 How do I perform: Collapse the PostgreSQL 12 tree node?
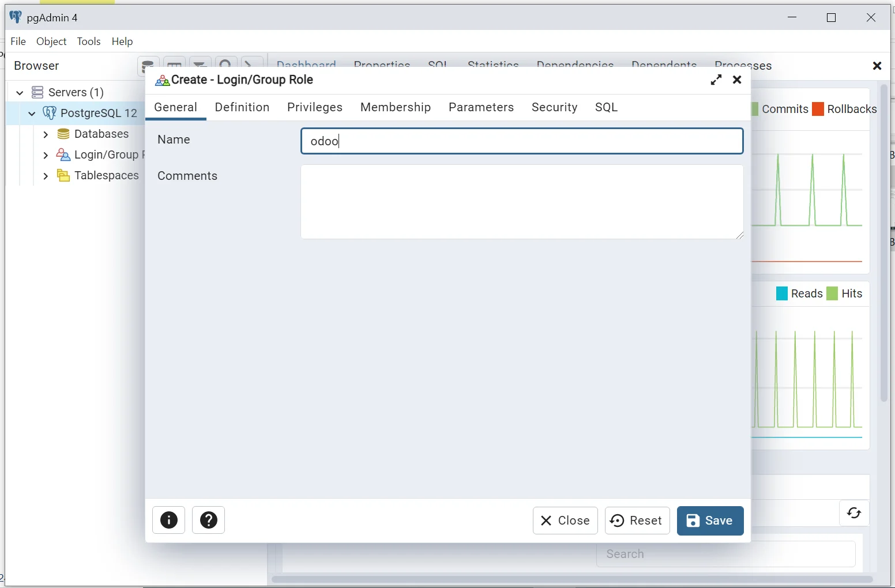[32, 114]
